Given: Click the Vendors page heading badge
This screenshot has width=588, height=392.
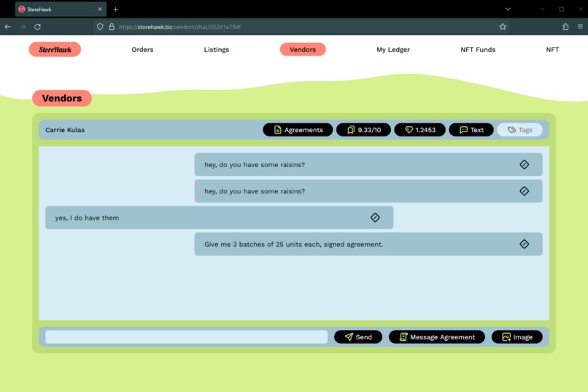Looking at the screenshot, I should [x=62, y=99].
